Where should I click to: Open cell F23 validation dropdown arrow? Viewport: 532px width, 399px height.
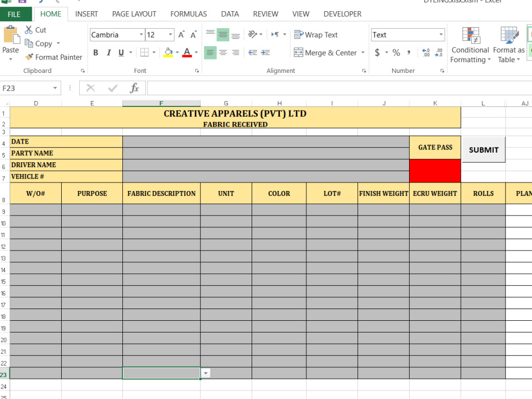coord(205,373)
